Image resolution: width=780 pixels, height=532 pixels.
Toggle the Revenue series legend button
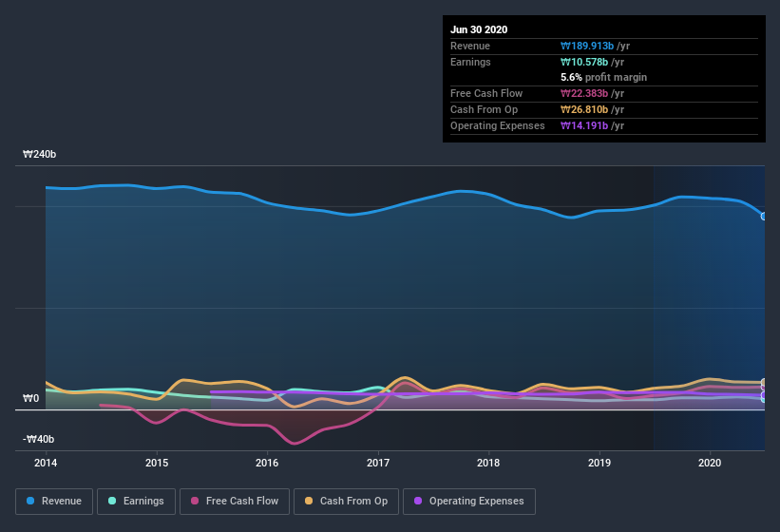[x=54, y=501]
